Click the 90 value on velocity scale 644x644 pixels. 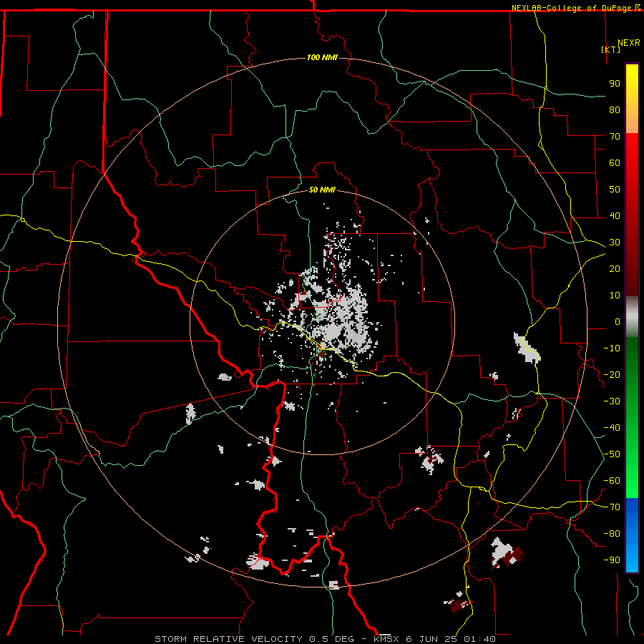(615, 84)
